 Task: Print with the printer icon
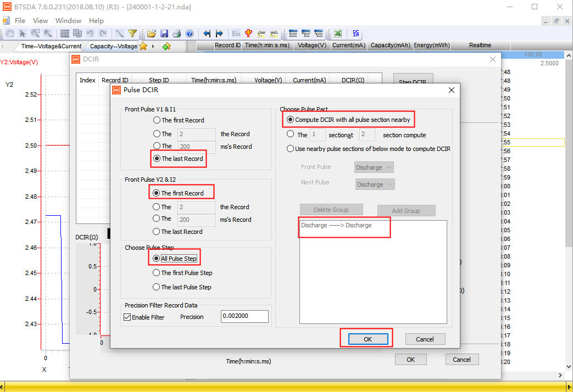point(176,33)
